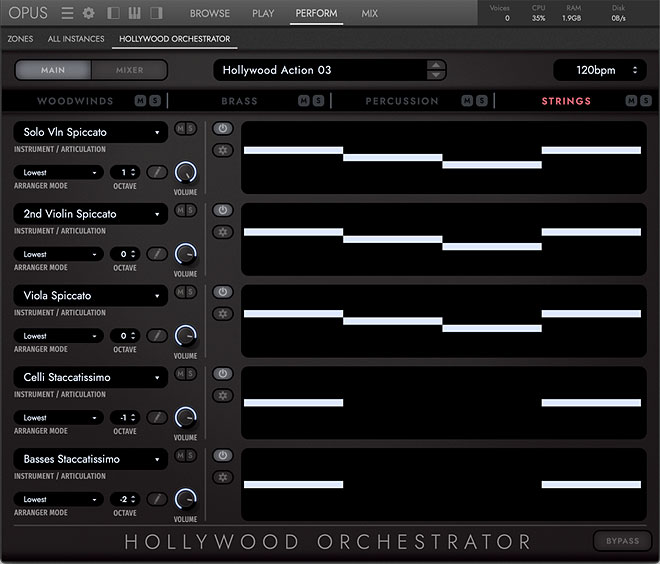Step to next preset with down arrow
This screenshot has height=564, width=660.
tap(436, 75)
